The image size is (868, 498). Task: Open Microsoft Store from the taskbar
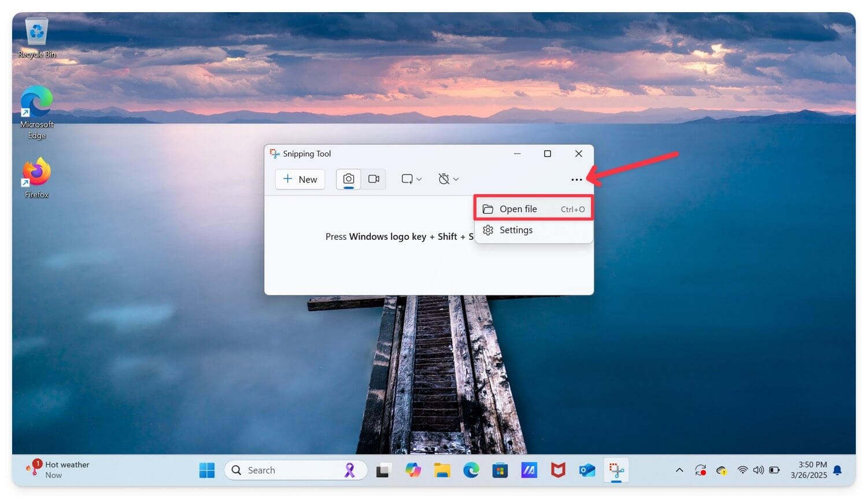tap(500, 470)
